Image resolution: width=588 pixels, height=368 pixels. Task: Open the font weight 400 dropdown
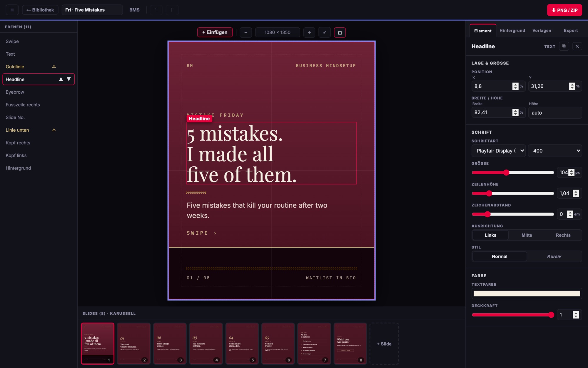555,151
